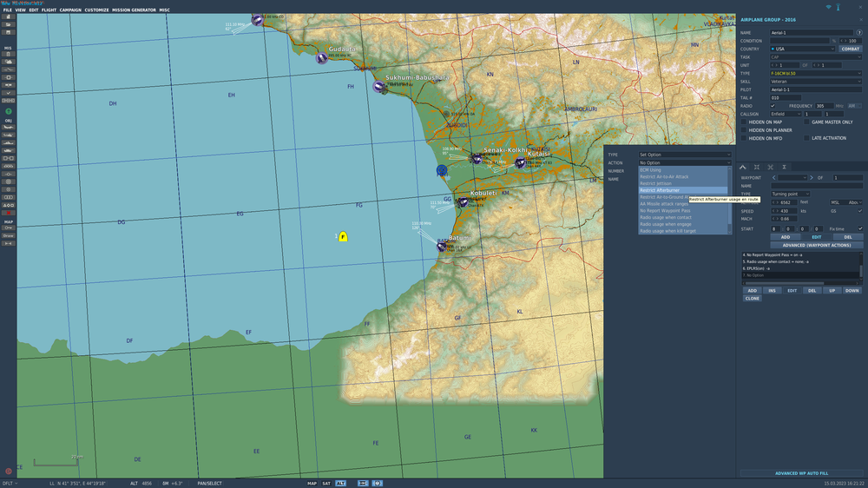Viewport: 868px width, 488px height.
Task: Open the FLIGHT menu
Action: 49,10
